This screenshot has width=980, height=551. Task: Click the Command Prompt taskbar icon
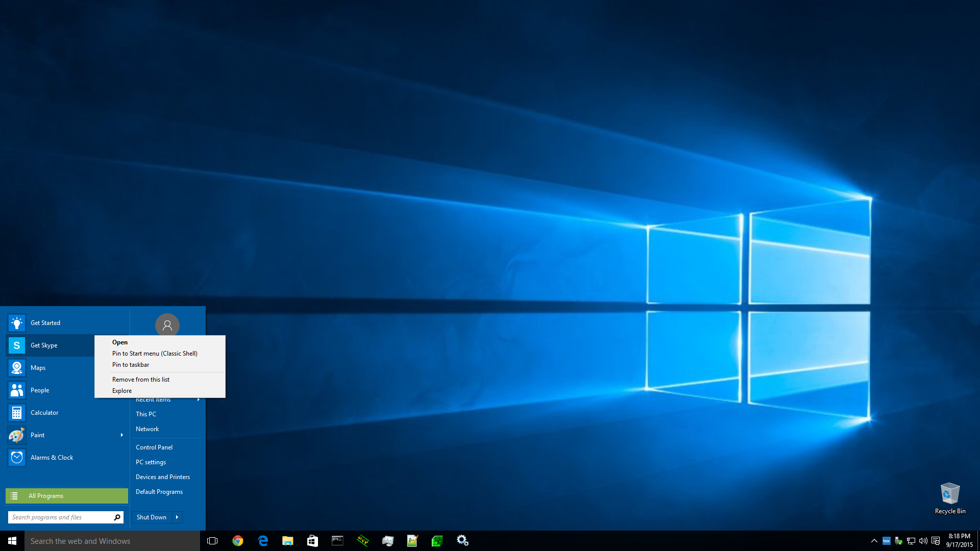coord(337,541)
